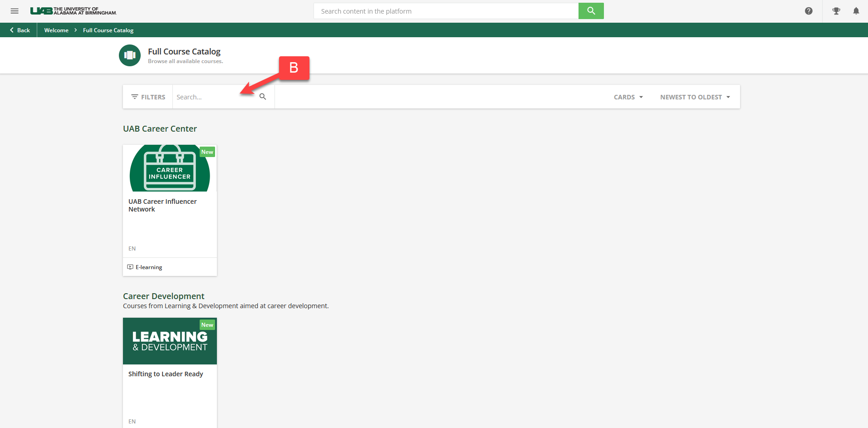This screenshot has width=868, height=428.
Task: Expand the NEWEST TO OLDEST sort dropdown
Action: (x=695, y=97)
